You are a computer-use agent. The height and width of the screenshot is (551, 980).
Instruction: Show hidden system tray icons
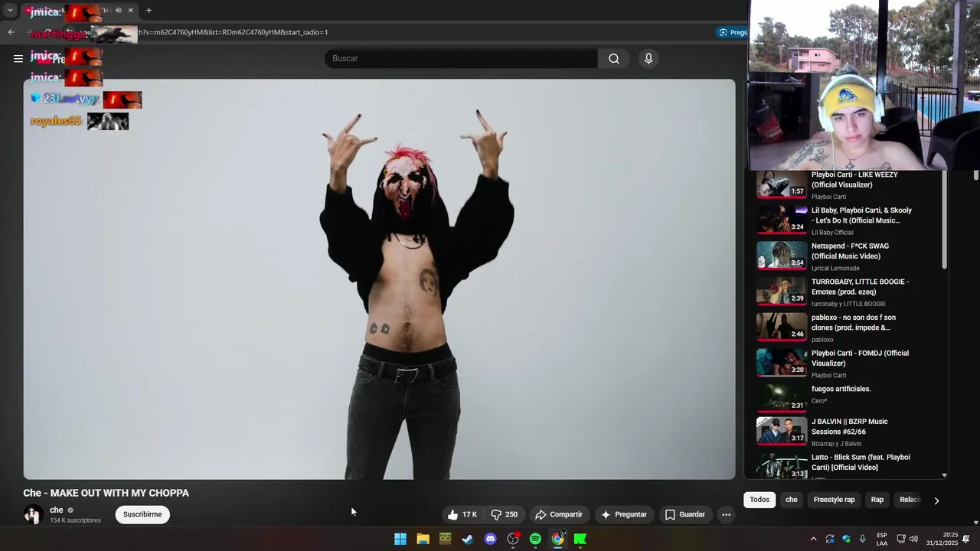point(813,539)
